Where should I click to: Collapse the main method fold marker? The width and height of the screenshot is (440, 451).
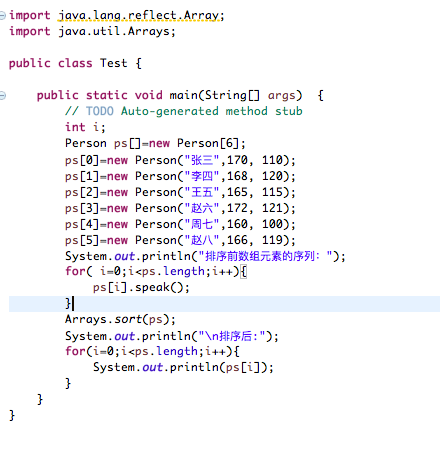point(2,96)
